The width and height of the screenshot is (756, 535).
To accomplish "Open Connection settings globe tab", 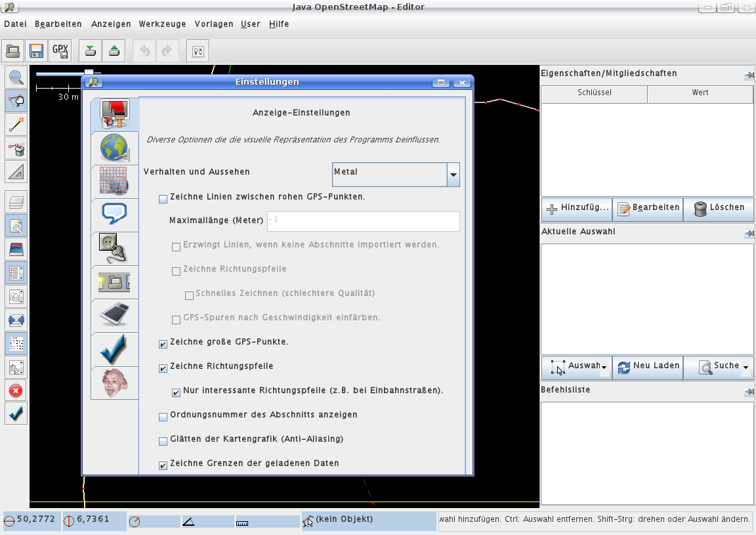I will pos(115,148).
